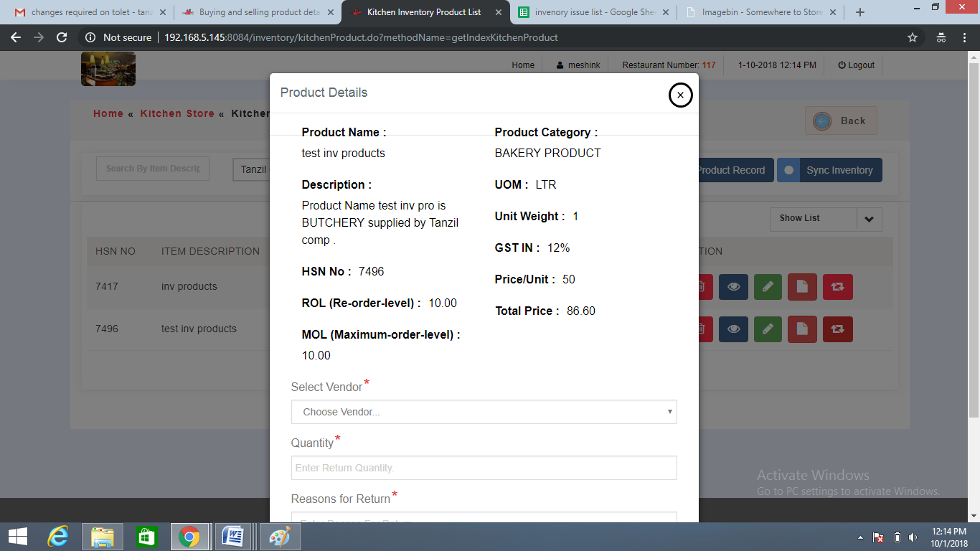
Task: Click return/exchange icon in test inv products row
Action: 838,329
